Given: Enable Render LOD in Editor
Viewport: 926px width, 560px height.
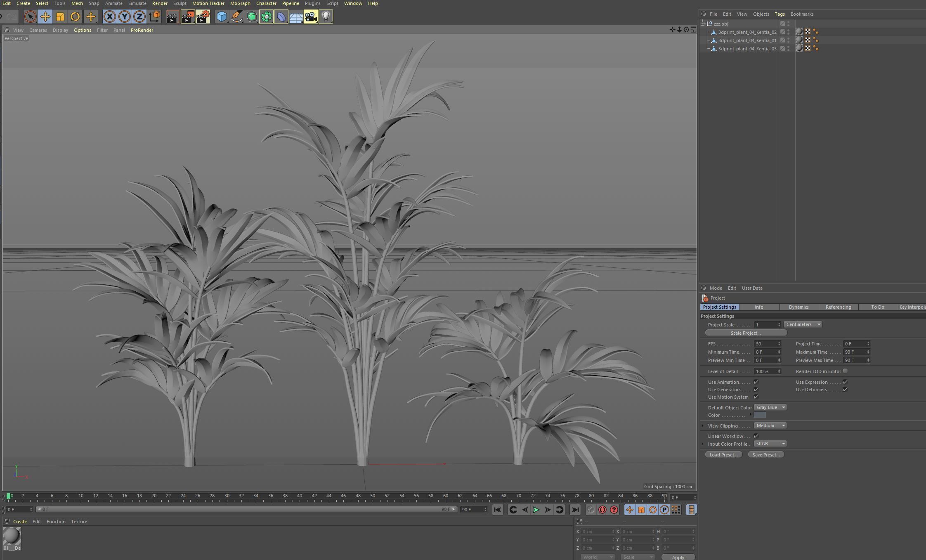Looking at the screenshot, I should (x=845, y=371).
